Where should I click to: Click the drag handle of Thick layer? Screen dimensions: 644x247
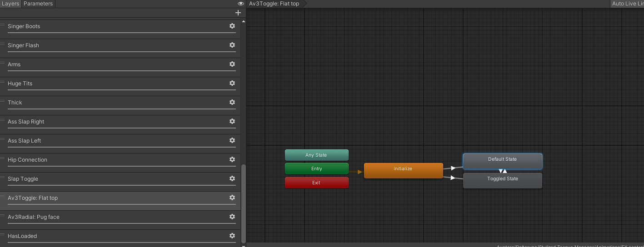click(x=2, y=101)
